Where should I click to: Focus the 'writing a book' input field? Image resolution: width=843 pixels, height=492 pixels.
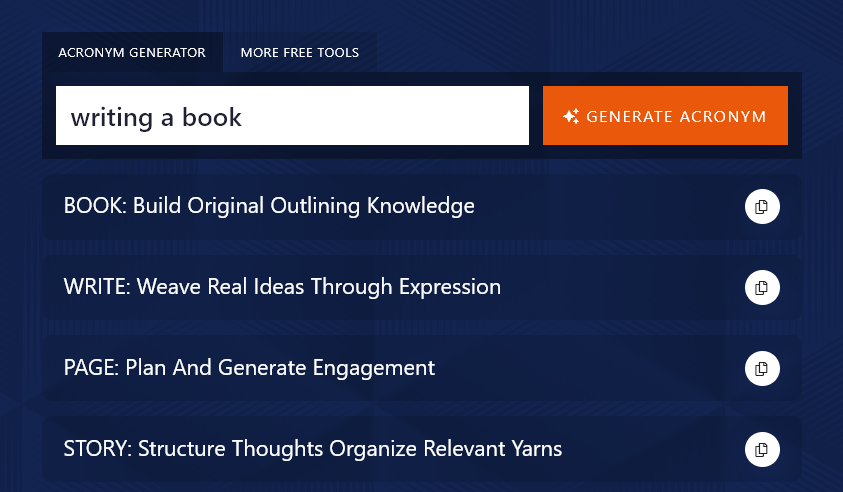[292, 116]
